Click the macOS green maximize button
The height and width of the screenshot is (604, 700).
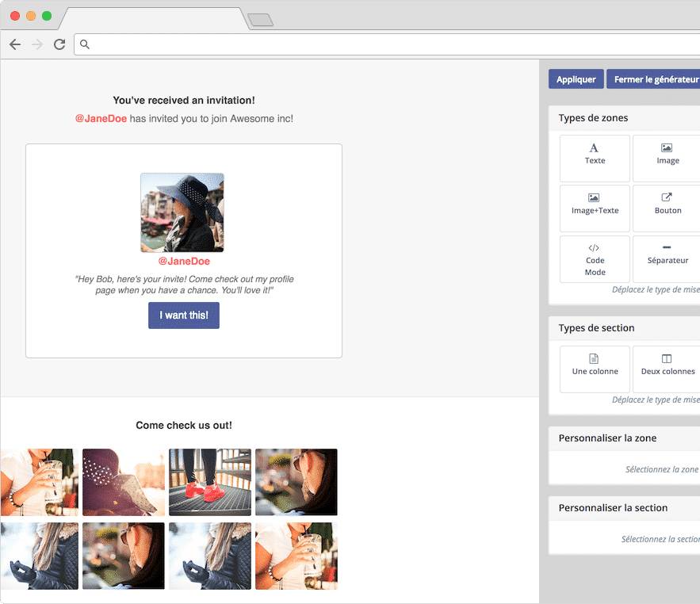[47, 16]
